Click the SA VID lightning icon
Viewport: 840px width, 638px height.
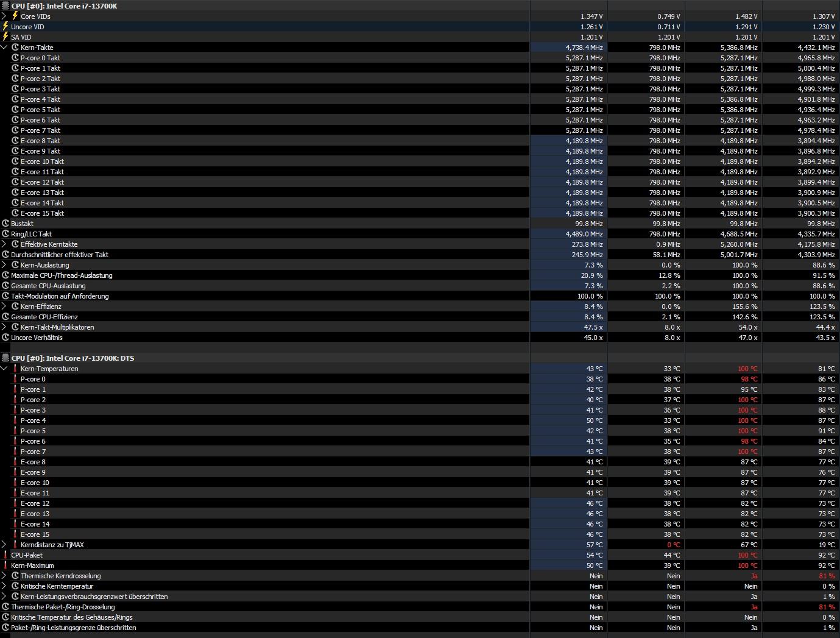point(5,37)
